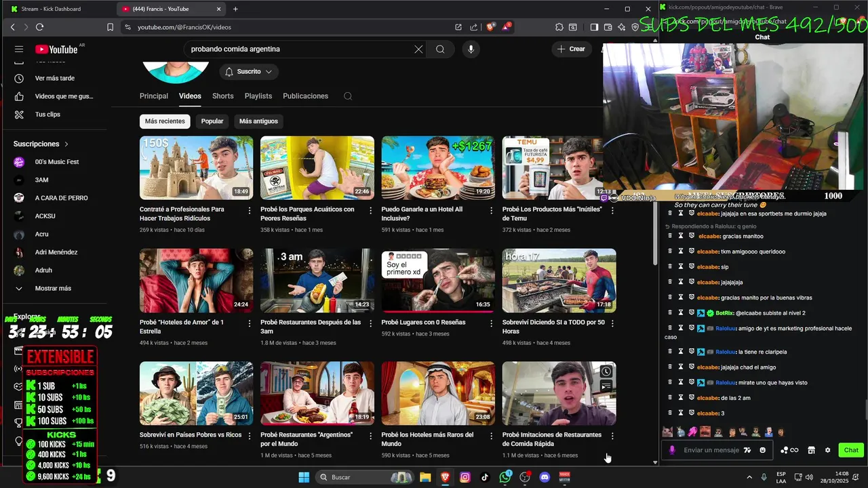The width and height of the screenshot is (868, 488).
Task: Open Windows Start menu
Action: click(x=304, y=477)
